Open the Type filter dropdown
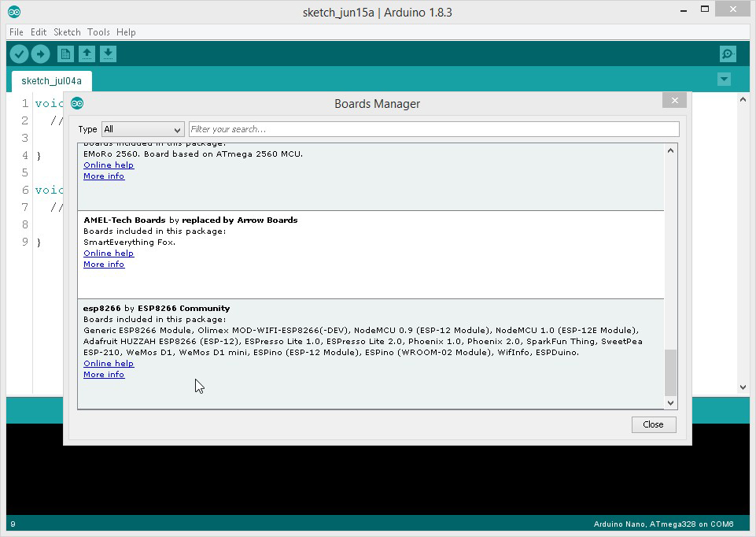 142,129
